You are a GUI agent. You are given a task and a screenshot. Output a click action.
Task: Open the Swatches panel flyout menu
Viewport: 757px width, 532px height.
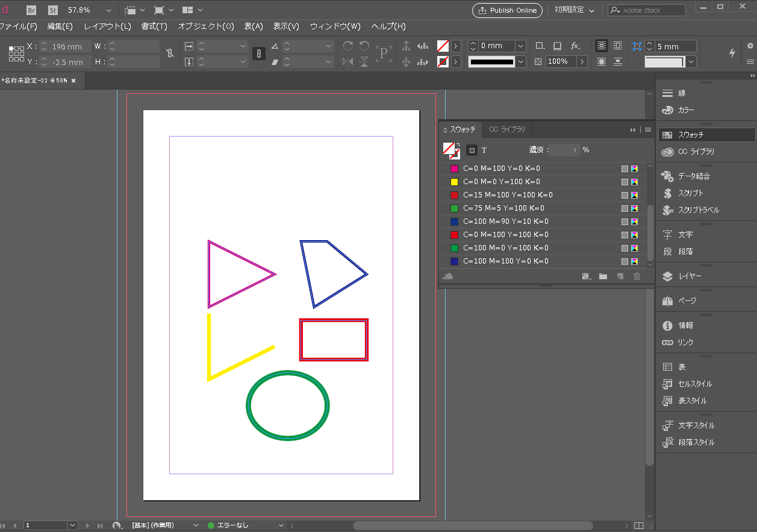click(x=648, y=129)
